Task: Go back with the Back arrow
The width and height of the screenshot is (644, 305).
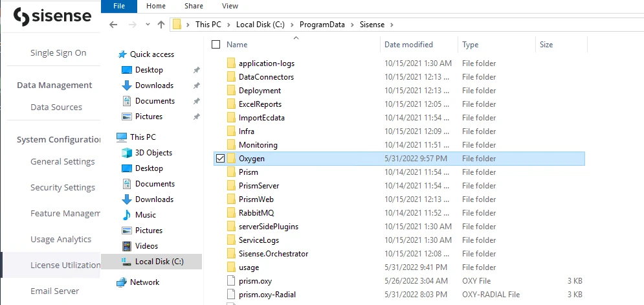Action: (x=113, y=25)
